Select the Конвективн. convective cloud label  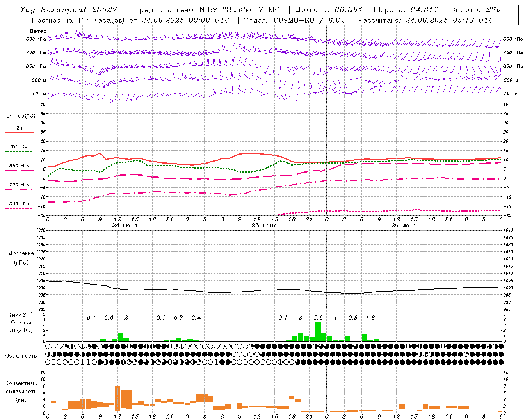click(x=21, y=383)
